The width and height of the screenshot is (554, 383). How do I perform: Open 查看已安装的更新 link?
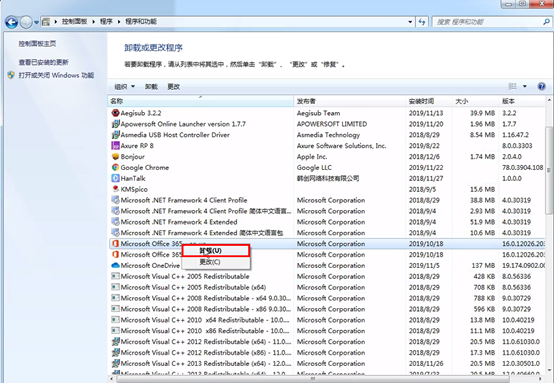[x=43, y=63]
